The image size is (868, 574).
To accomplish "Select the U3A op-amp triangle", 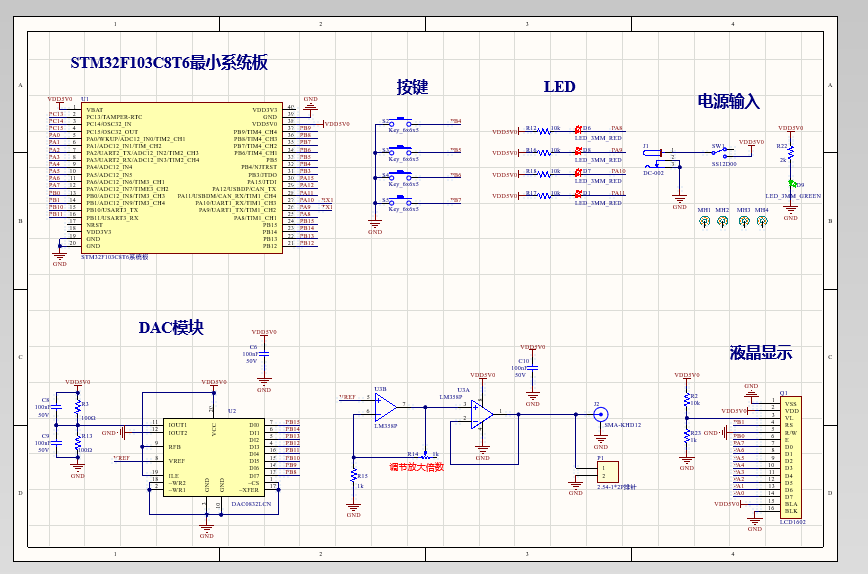I will [x=482, y=415].
